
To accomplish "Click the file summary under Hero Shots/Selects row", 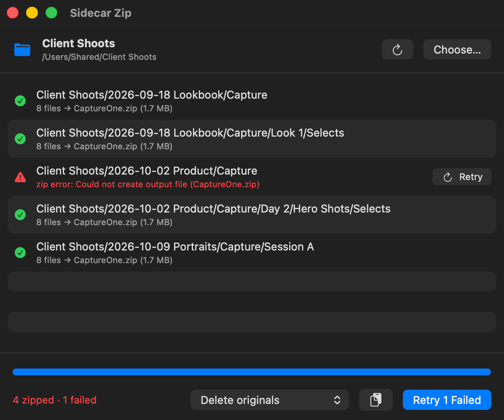I will pos(104,222).
